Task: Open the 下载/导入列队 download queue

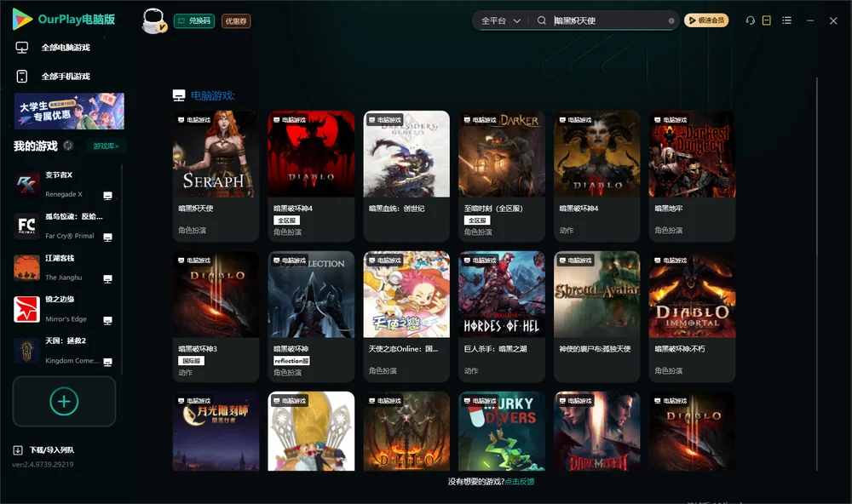Action: (x=44, y=450)
